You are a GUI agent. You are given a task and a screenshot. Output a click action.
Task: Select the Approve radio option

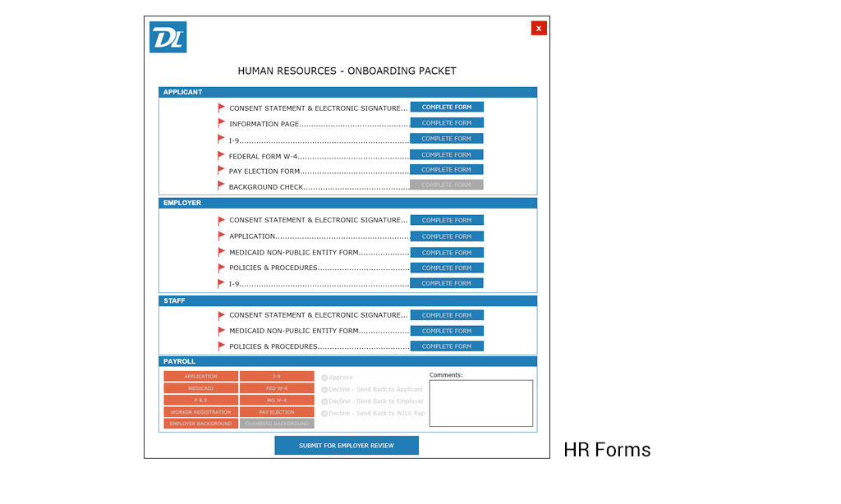(x=324, y=378)
